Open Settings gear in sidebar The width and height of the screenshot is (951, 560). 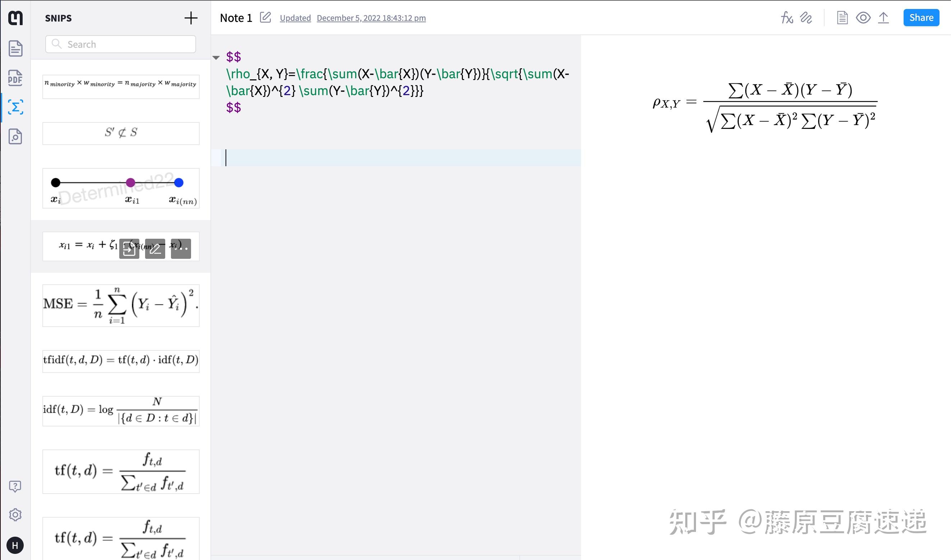pos(15,515)
